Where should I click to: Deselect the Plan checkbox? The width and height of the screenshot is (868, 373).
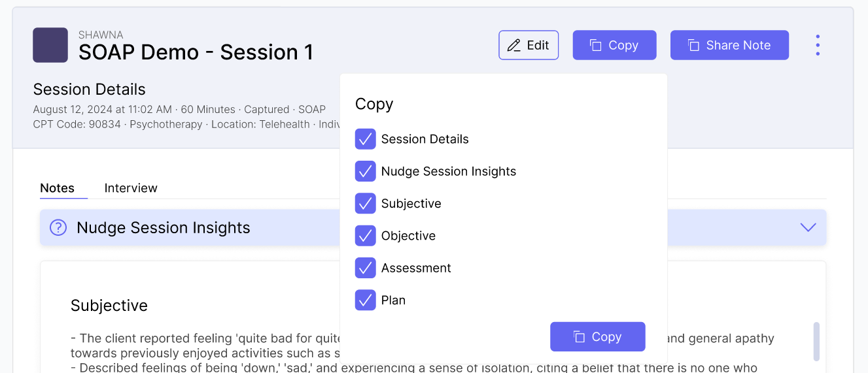pos(365,300)
